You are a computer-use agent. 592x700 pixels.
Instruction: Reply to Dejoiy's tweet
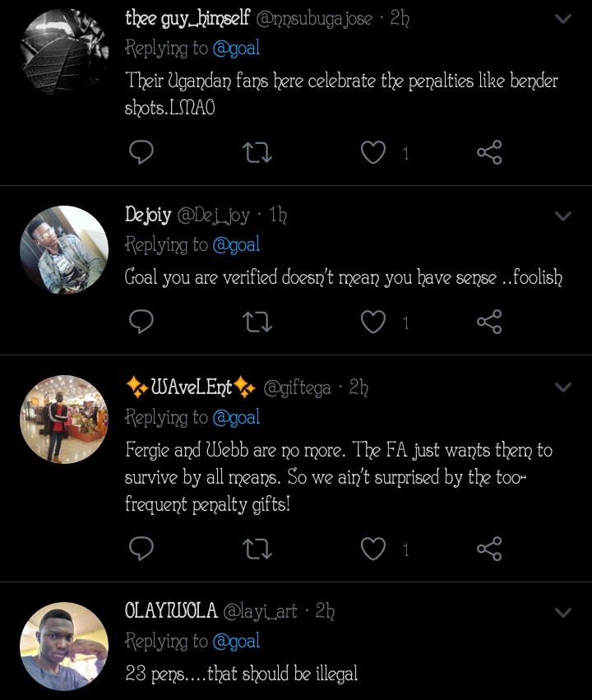(x=142, y=322)
